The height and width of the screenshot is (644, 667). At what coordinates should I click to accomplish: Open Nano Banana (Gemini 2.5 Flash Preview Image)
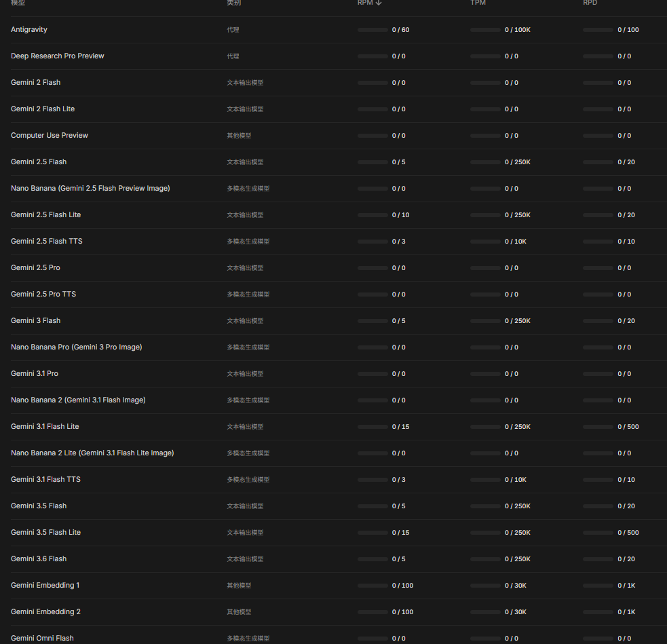[90, 188]
